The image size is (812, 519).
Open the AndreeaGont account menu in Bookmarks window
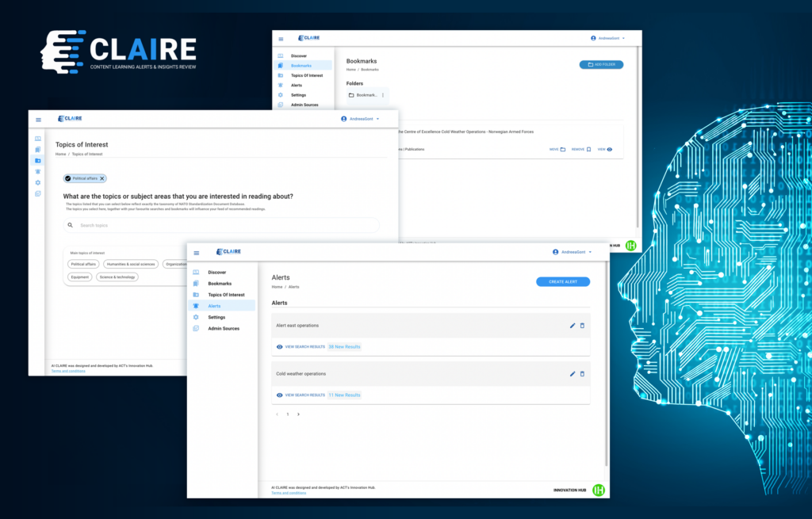pyautogui.click(x=608, y=38)
